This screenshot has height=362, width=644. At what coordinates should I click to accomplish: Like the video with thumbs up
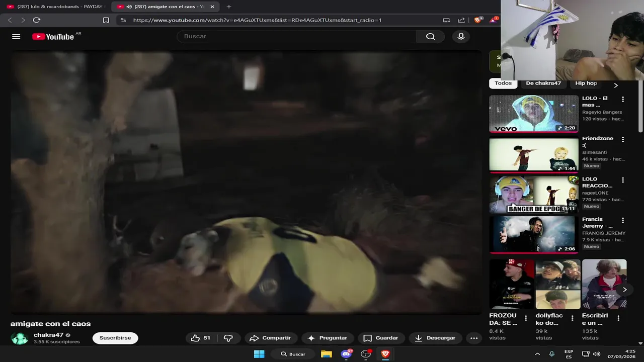(x=200, y=338)
